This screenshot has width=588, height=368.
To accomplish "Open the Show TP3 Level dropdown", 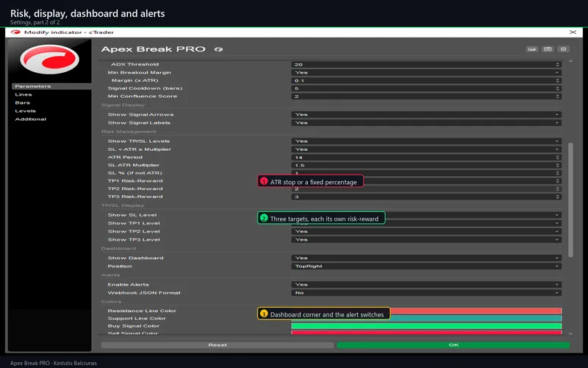I will pos(426,240).
